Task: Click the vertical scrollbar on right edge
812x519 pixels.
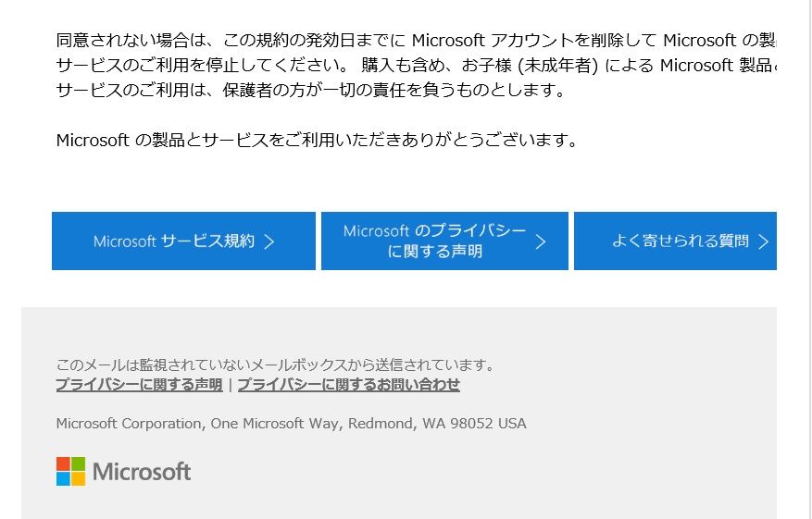Action: pos(809,259)
